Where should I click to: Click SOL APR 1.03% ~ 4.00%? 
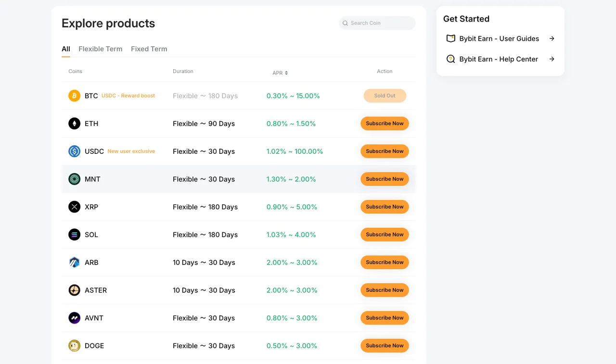pos(291,235)
